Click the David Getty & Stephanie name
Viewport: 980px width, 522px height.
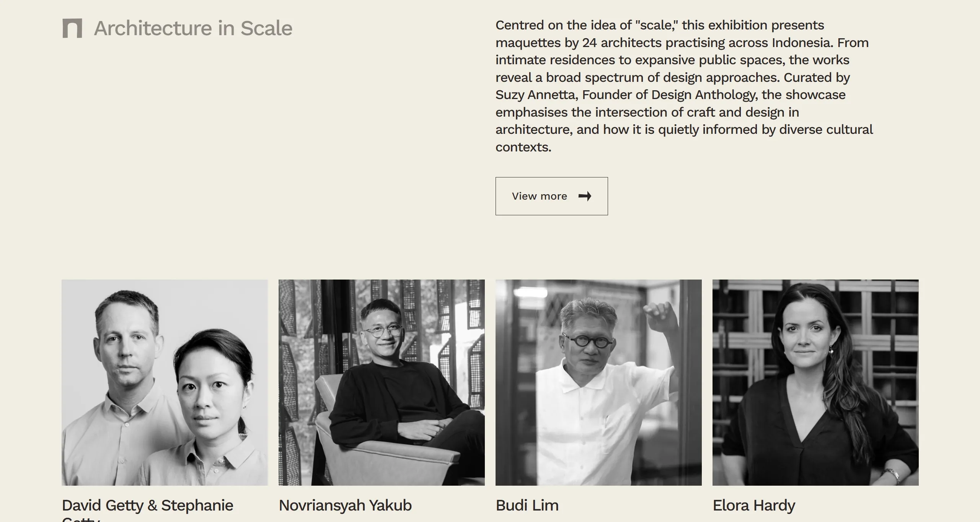[147, 506]
